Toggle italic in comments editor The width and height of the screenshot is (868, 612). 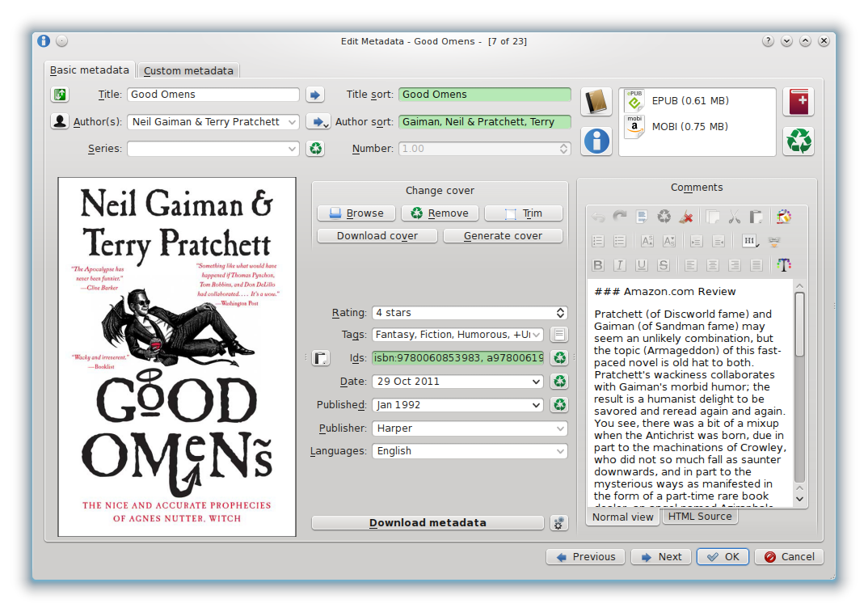tap(619, 265)
